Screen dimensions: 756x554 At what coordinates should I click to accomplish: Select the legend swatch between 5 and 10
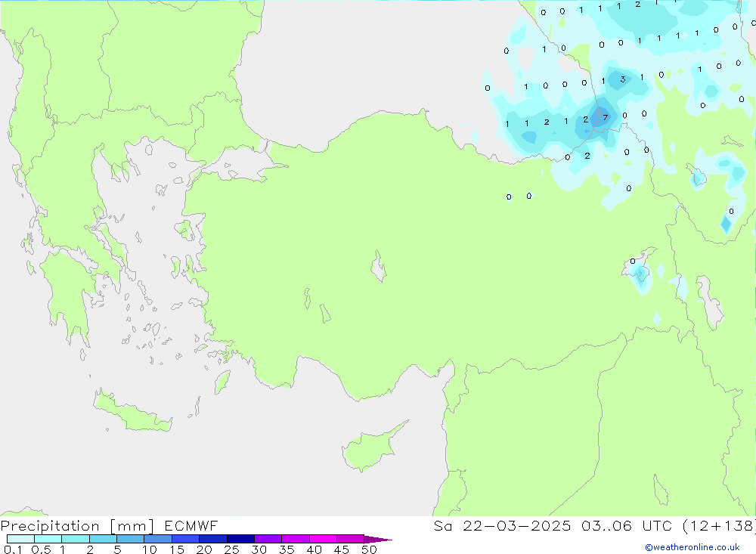click(x=131, y=539)
